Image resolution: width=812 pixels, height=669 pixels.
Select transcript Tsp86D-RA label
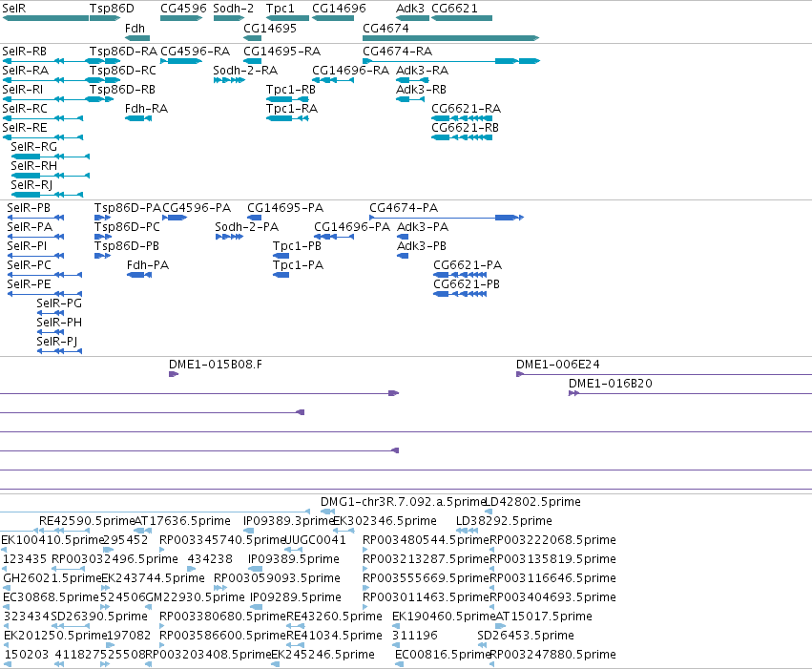click(123, 52)
